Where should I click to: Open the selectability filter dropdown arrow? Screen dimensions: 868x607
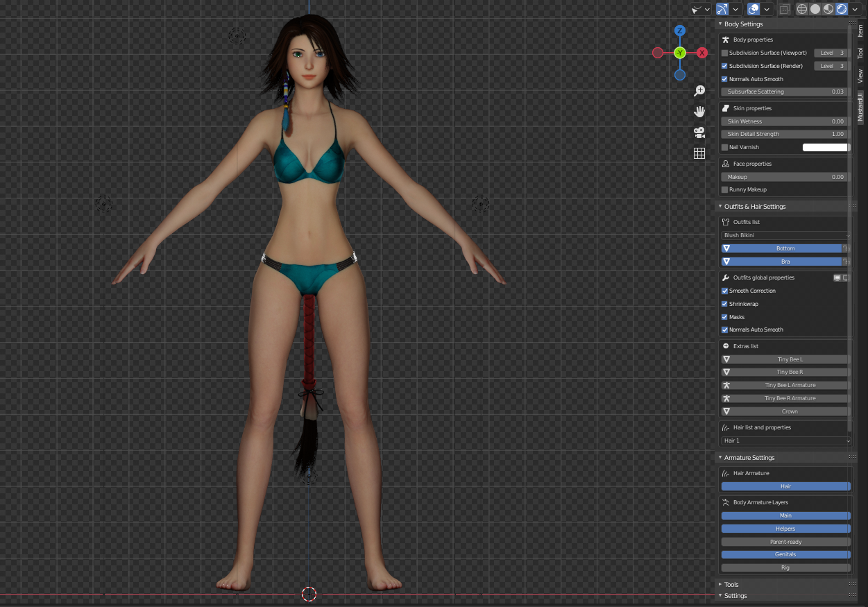click(707, 9)
